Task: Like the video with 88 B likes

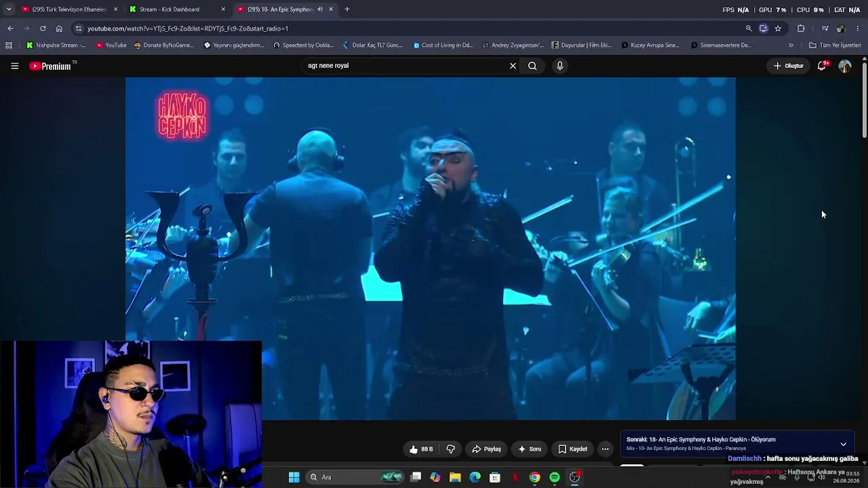Action: coord(421,449)
